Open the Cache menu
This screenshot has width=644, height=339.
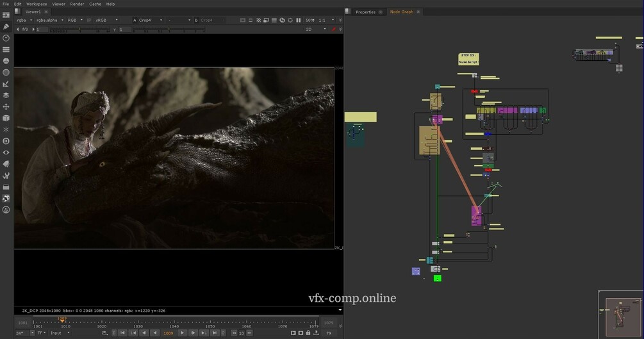tap(95, 4)
